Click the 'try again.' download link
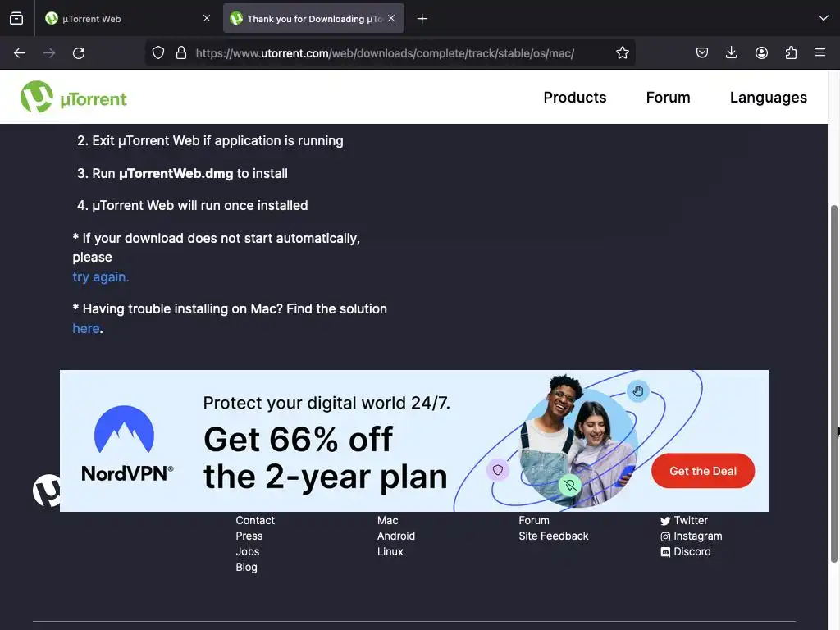Viewport: 840px width, 630px height. [x=101, y=277]
